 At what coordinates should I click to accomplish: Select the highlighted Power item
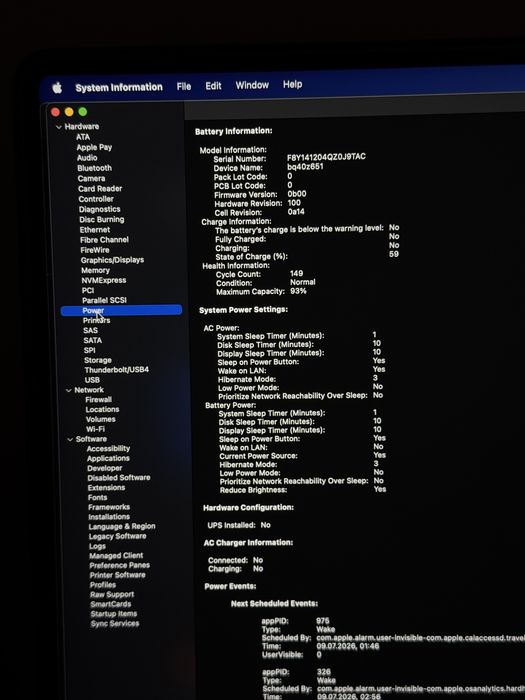pyautogui.click(x=121, y=310)
